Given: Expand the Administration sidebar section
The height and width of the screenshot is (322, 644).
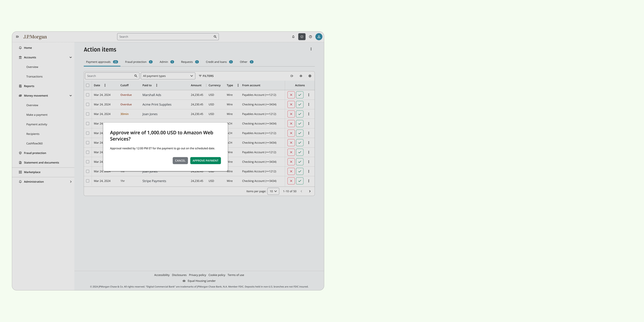Looking at the screenshot, I should tap(71, 182).
